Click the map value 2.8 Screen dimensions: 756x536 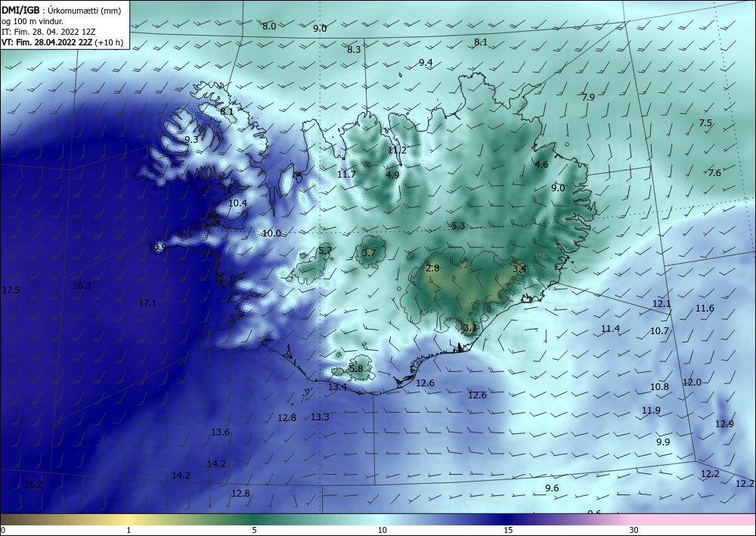(x=433, y=268)
